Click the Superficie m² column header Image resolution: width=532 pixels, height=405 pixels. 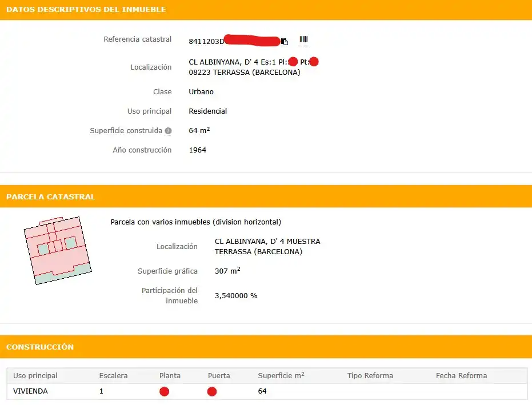[281, 375]
